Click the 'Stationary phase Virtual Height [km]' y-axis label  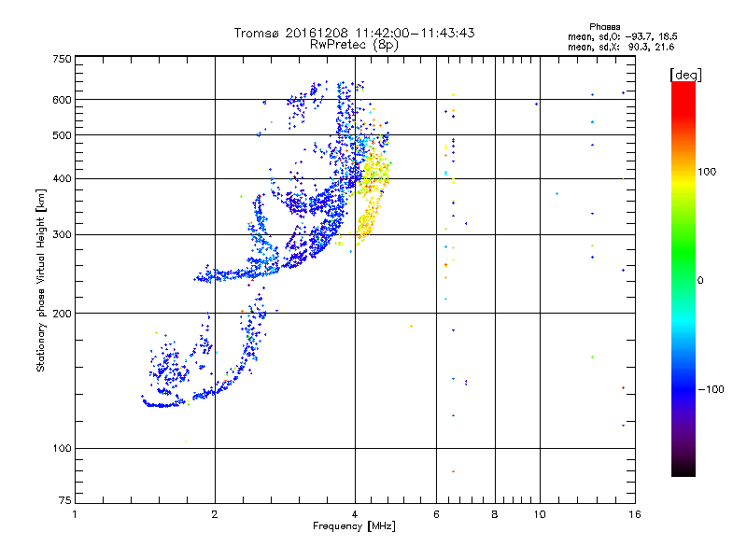tap(41, 280)
